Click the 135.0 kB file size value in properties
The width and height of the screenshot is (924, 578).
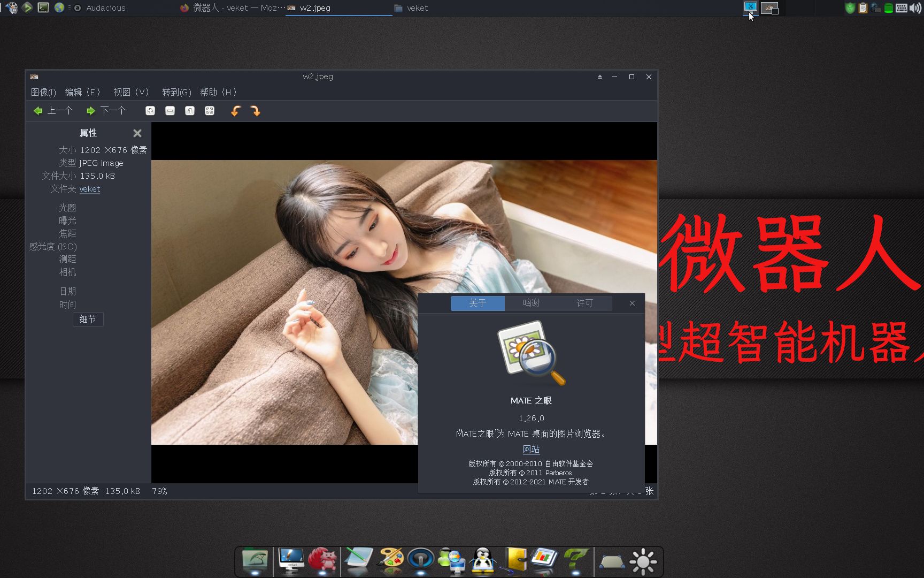(x=97, y=176)
